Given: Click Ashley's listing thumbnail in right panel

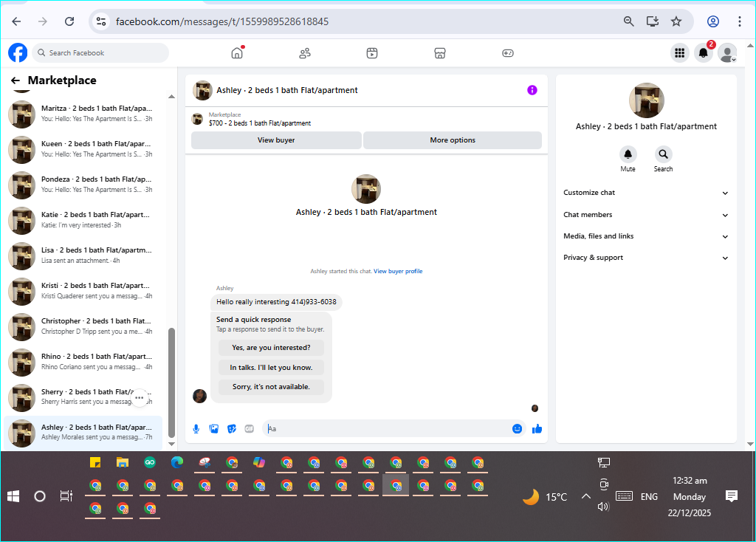Looking at the screenshot, I should pyautogui.click(x=647, y=100).
